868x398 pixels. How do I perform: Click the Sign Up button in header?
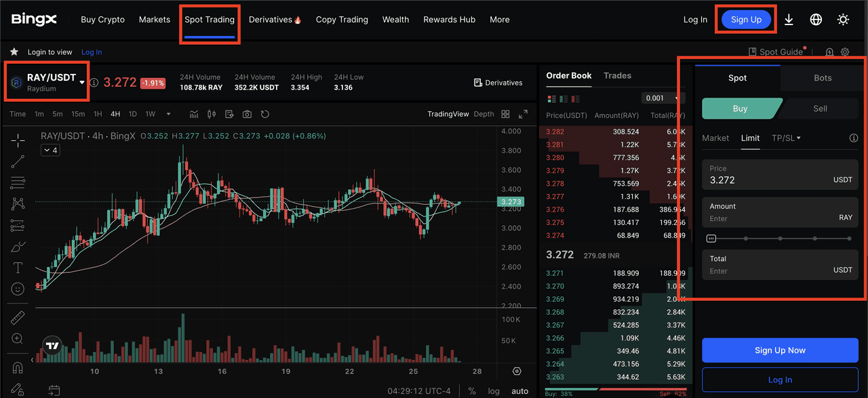746,20
